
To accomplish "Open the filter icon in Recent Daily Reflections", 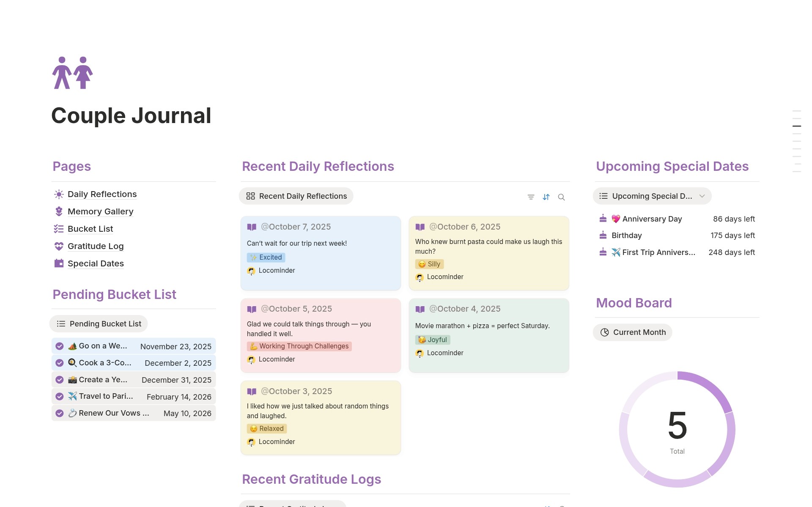I will coord(531,197).
